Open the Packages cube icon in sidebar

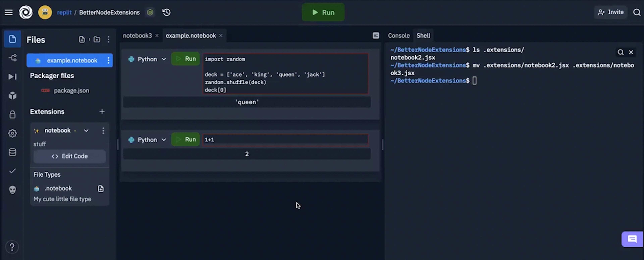13,95
